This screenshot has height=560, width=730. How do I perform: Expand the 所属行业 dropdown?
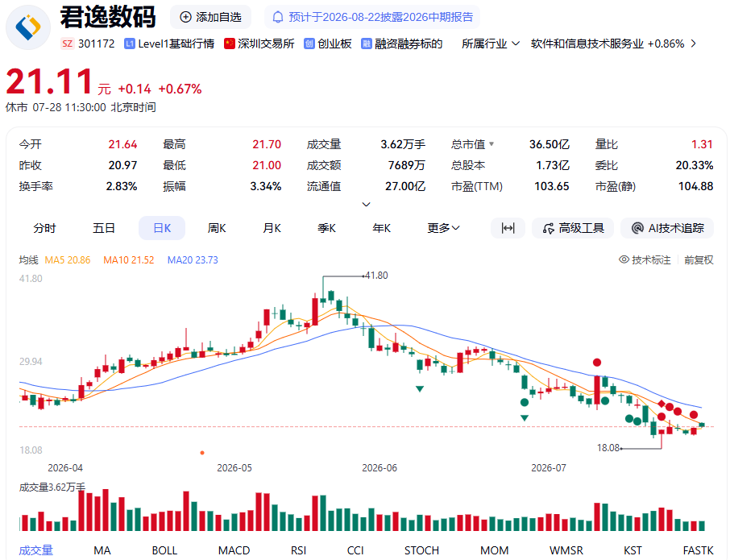[491, 44]
